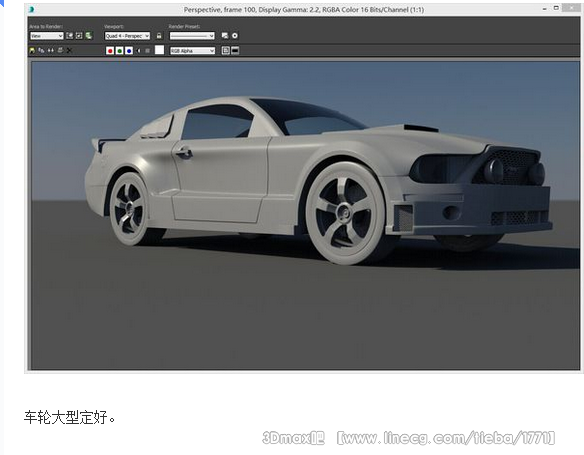584x455 pixels.
Task: Minimize the Rendered Frame Window
Action: [x=545, y=9]
